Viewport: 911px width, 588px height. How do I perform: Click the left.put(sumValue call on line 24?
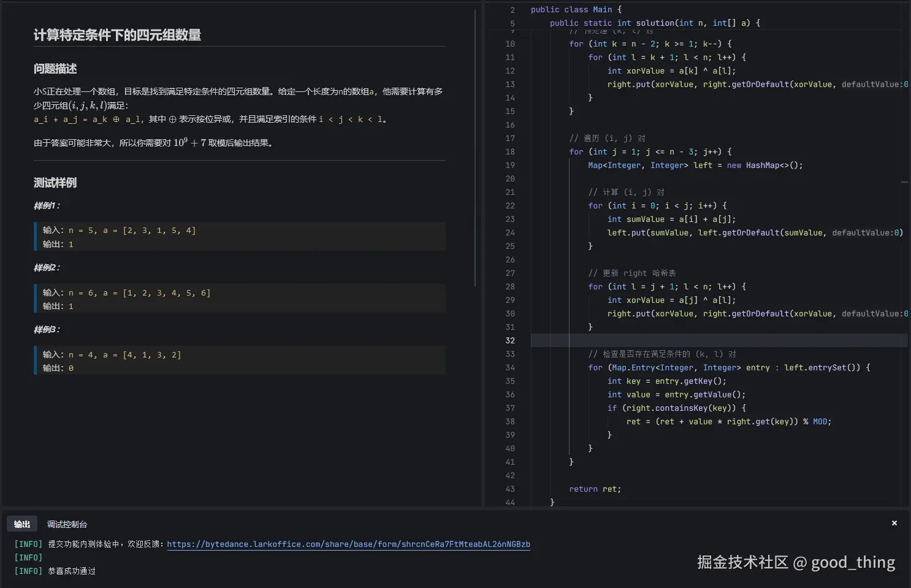[x=755, y=232]
